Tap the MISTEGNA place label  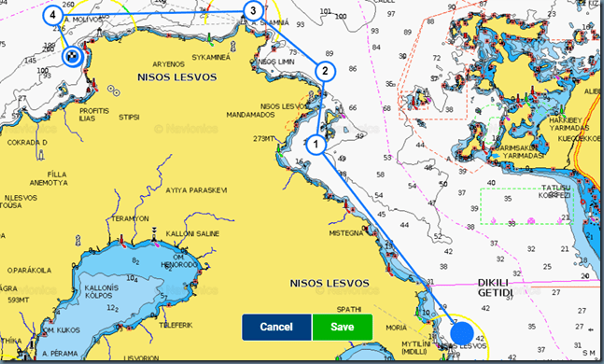(x=346, y=233)
